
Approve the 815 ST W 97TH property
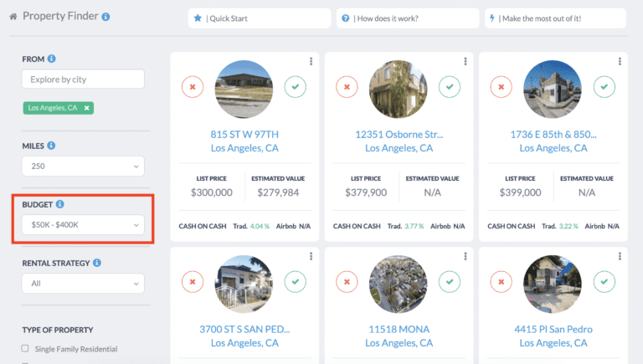point(295,86)
